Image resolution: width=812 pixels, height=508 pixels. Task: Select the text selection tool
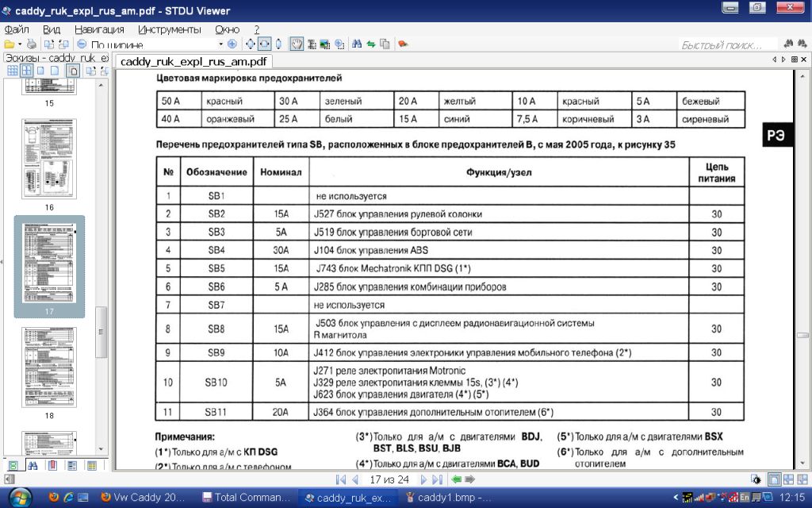(x=311, y=44)
